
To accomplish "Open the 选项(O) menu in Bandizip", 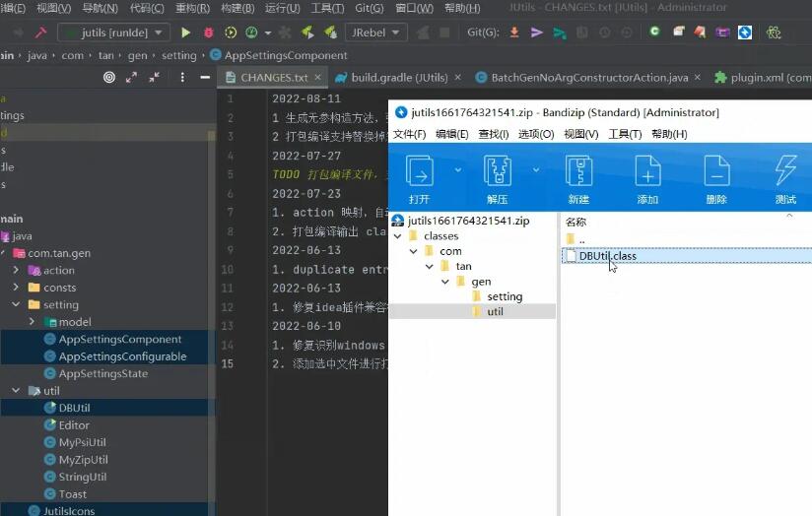I will [x=536, y=134].
